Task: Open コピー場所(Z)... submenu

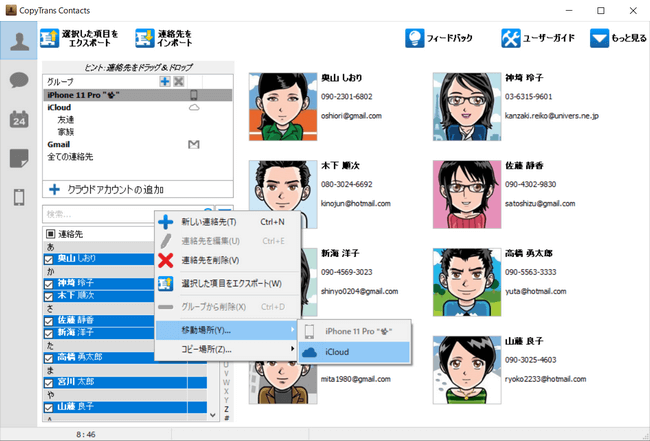Action: tap(226, 349)
